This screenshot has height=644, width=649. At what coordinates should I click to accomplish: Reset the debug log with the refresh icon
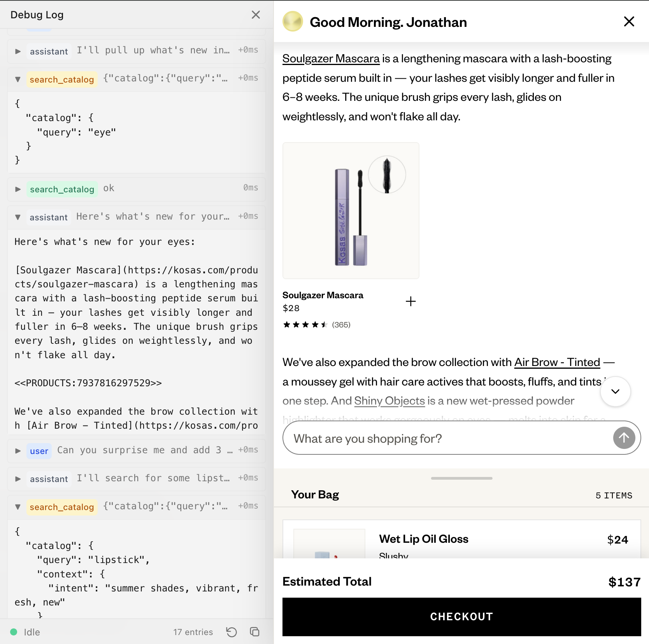coord(232,632)
